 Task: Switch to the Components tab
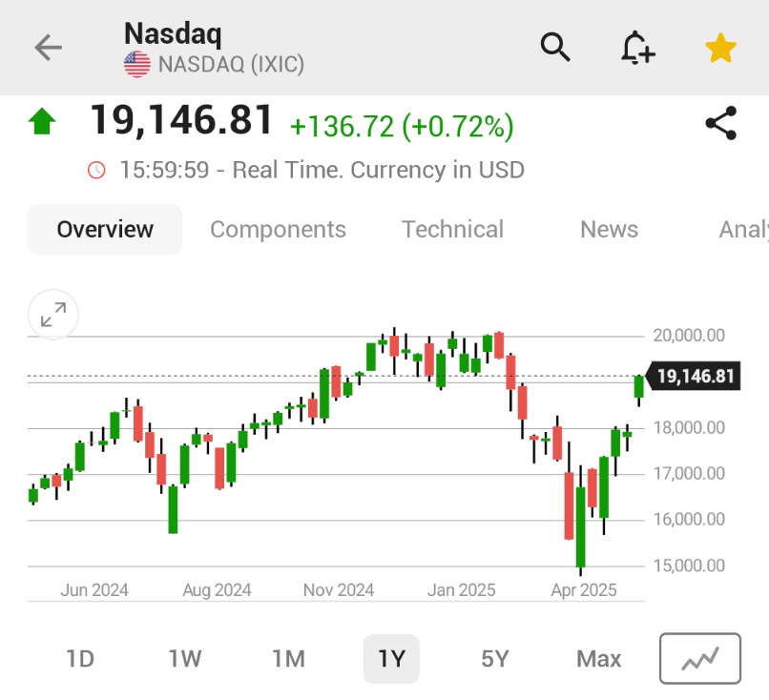278,230
